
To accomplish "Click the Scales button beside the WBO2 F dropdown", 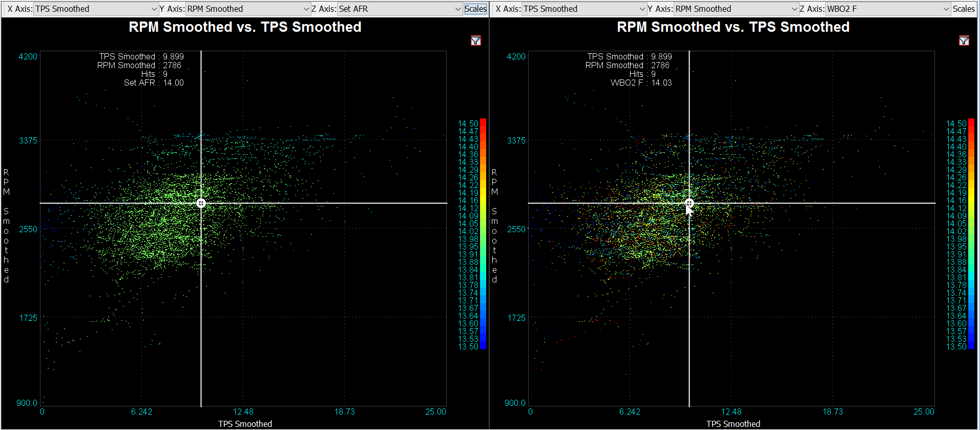I will point(964,9).
